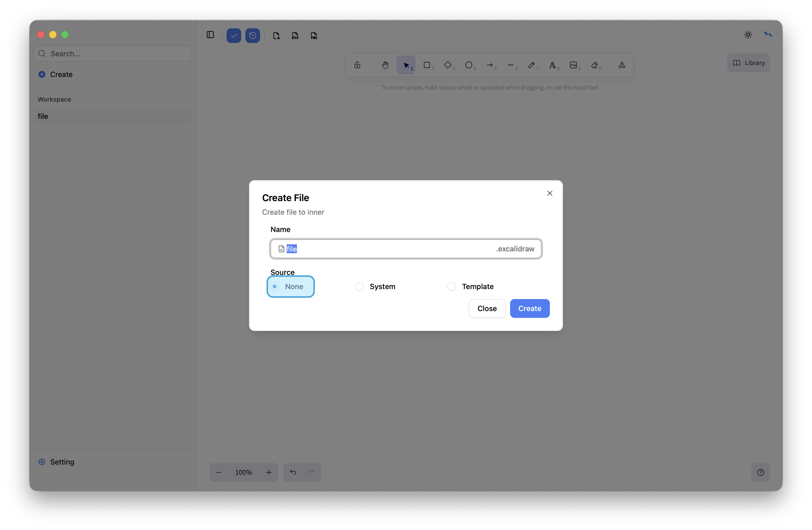Select the rectangle shape tool
Viewport: 812px width, 530px height.
click(x=427, y=65)
